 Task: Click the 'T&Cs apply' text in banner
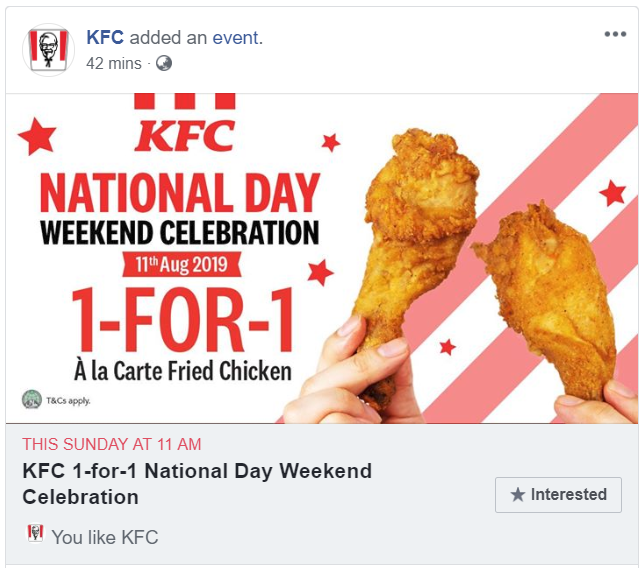click(68, 401)
